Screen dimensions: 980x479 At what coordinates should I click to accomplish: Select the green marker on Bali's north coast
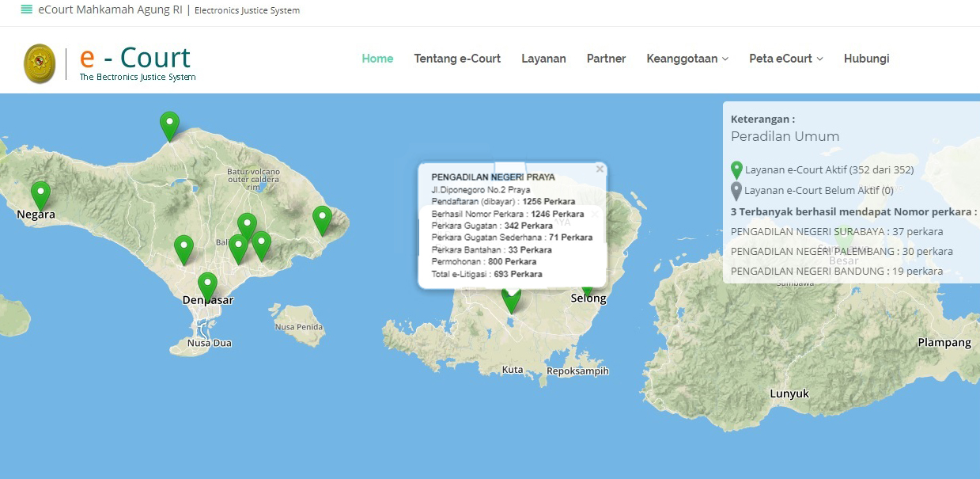click(169, 127)
